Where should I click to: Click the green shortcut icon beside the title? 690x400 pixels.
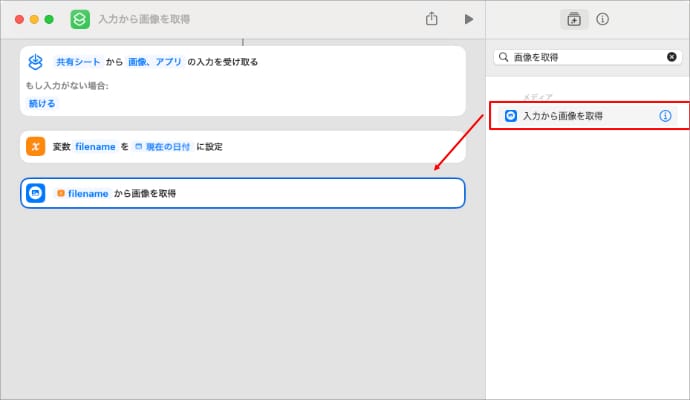coord(80,19)
